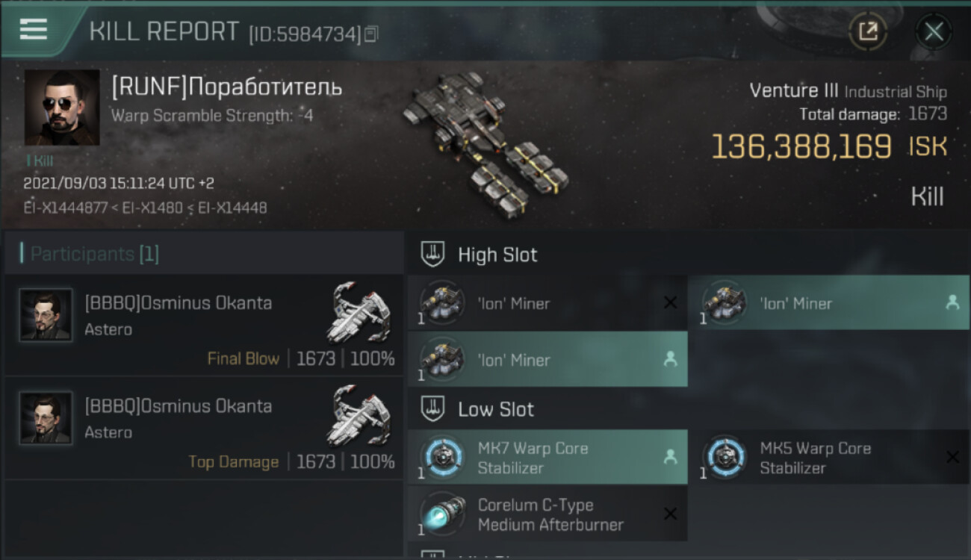Image resolution: width=971 pixels, height=560 pixels.
Task: Open the right-column 'Ion' Miner item
Action: (828, 303)
